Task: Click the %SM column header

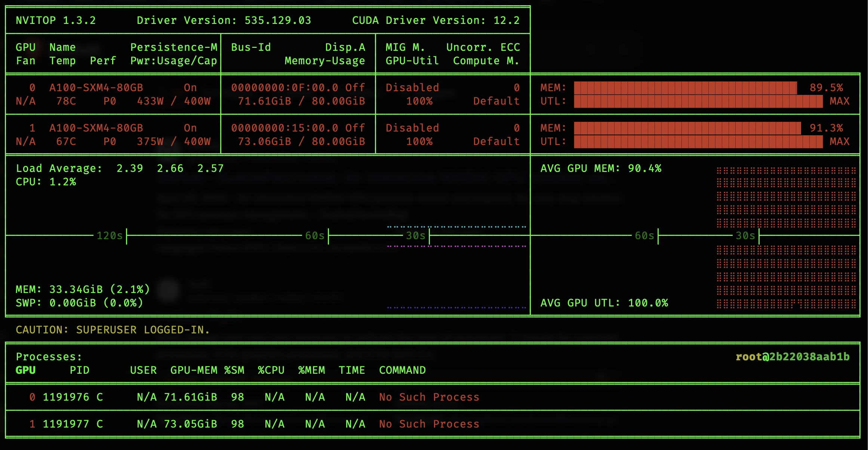Action: [x=234, y=370]
